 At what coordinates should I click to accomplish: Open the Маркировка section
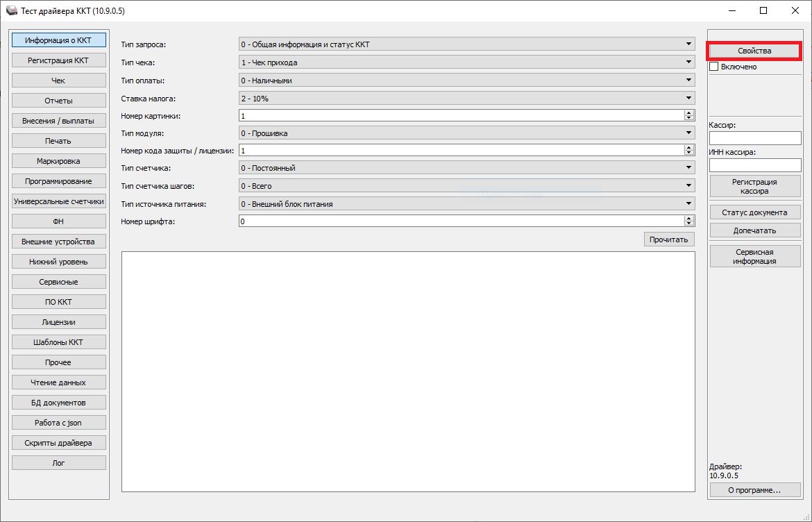pyautogui.click(x=58, y=161)
